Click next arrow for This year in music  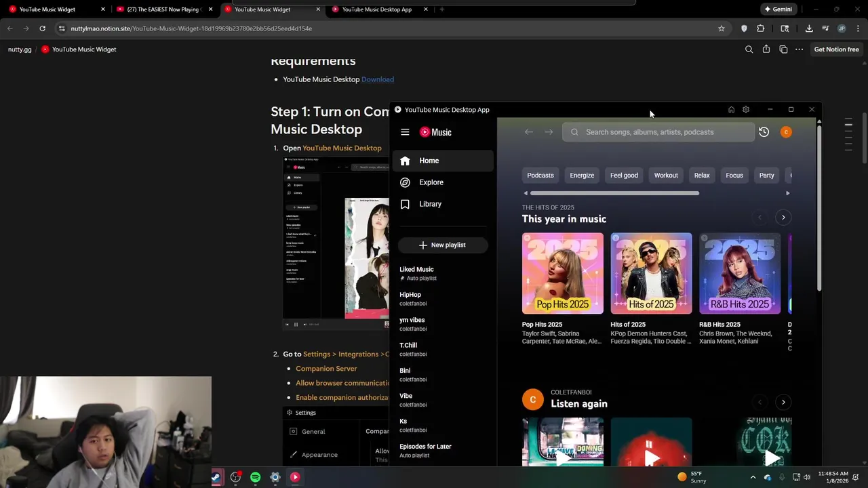coord(783,218)
